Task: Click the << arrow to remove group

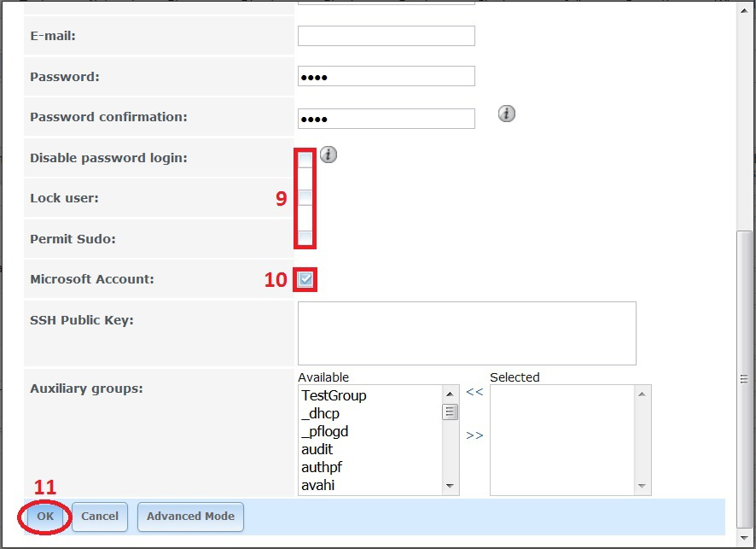Action: point(474,392)
